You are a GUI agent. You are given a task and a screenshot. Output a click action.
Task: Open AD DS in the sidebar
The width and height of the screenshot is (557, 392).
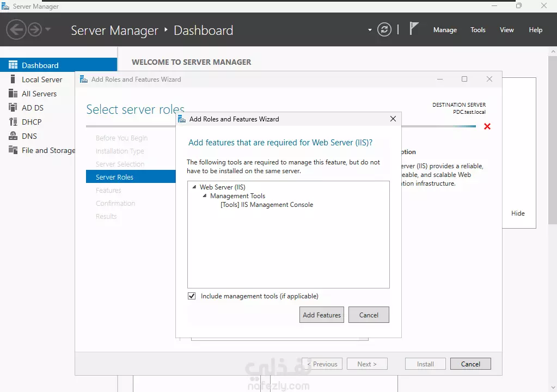tap(33, 108)
